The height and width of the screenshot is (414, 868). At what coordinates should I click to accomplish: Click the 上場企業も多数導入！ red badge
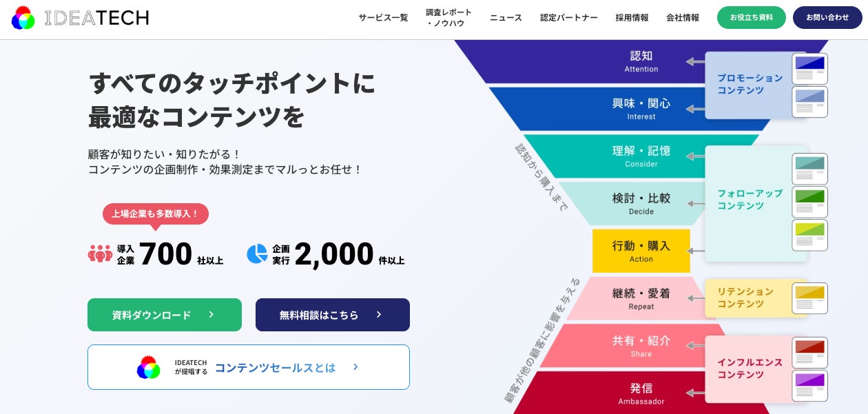[155, 214]
